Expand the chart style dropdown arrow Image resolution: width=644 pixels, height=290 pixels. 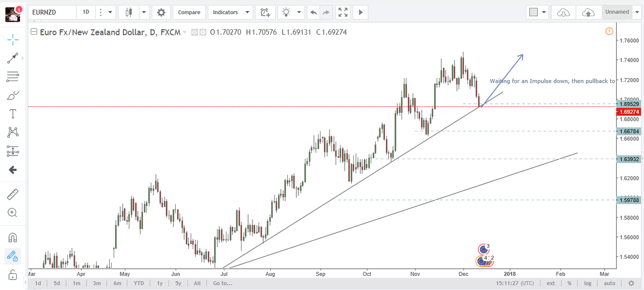click(x=144, y=12)
